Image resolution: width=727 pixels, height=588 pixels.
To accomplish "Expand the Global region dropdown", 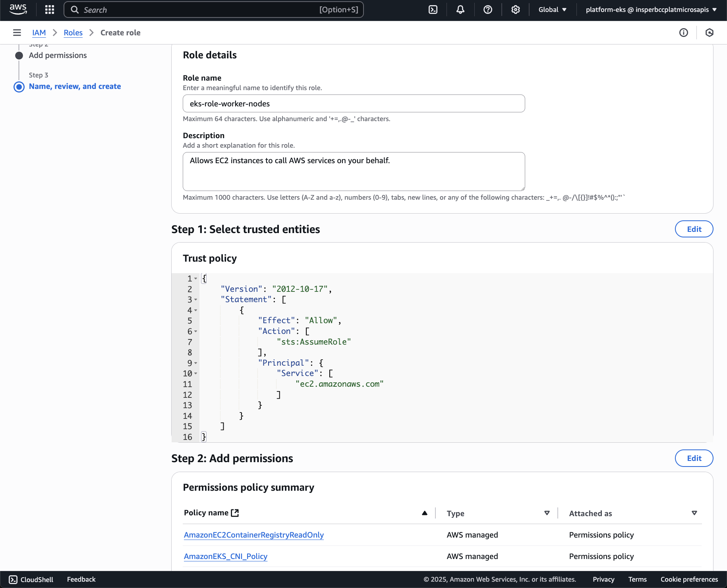I will (552, 10).
